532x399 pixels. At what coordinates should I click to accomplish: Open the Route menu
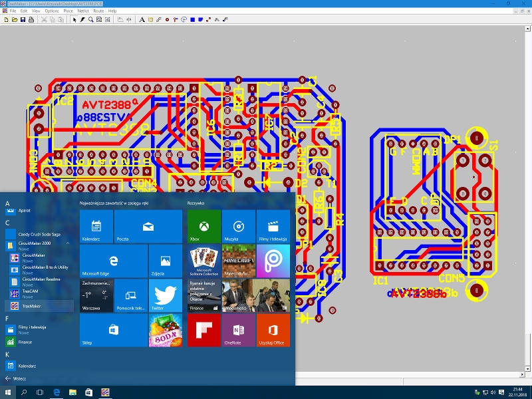98,11
